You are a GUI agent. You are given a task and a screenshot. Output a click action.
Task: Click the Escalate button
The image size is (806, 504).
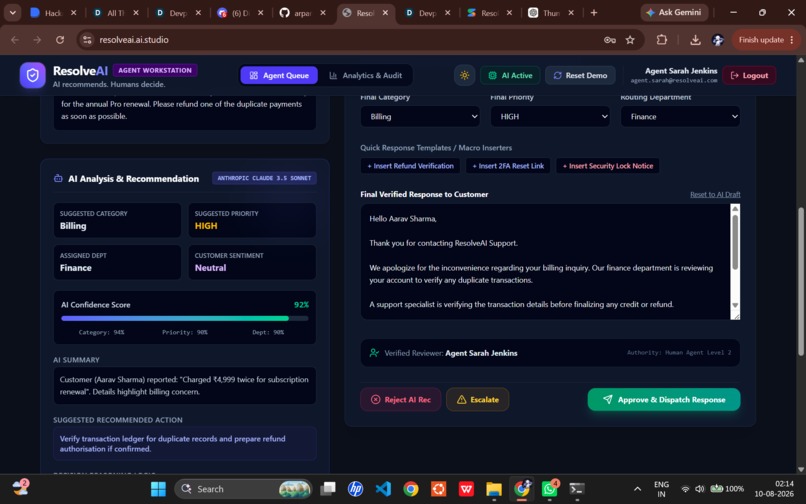coord(478,400)
